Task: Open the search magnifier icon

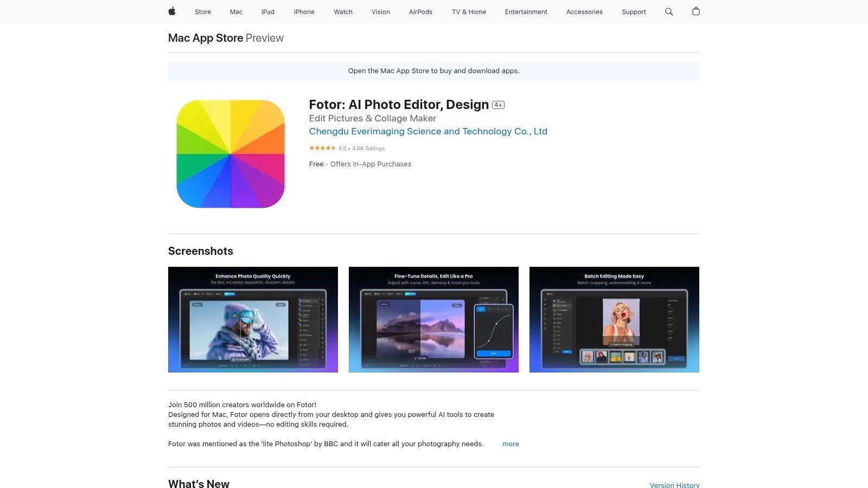Action: pyautogui.click(x=669, y=11)
